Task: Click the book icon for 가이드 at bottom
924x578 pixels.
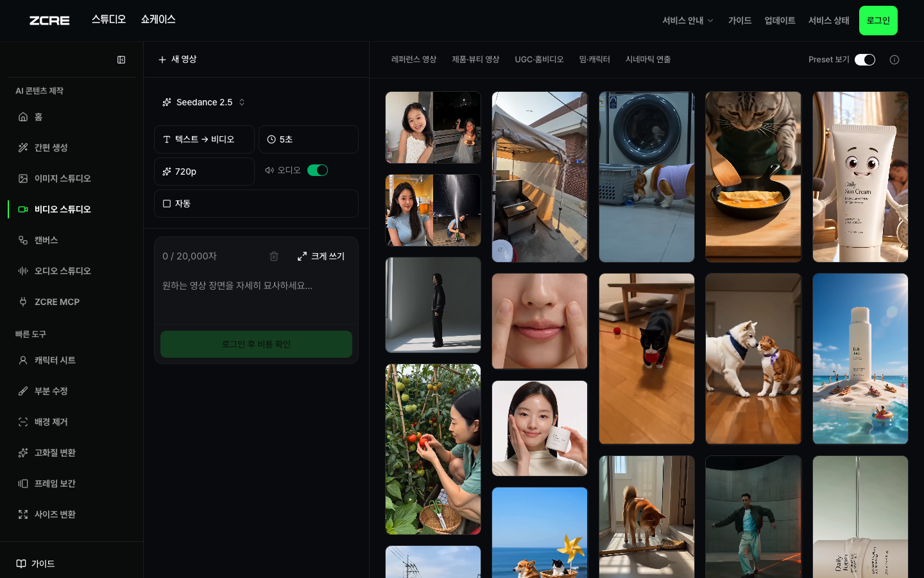Action: pos(21,564)
